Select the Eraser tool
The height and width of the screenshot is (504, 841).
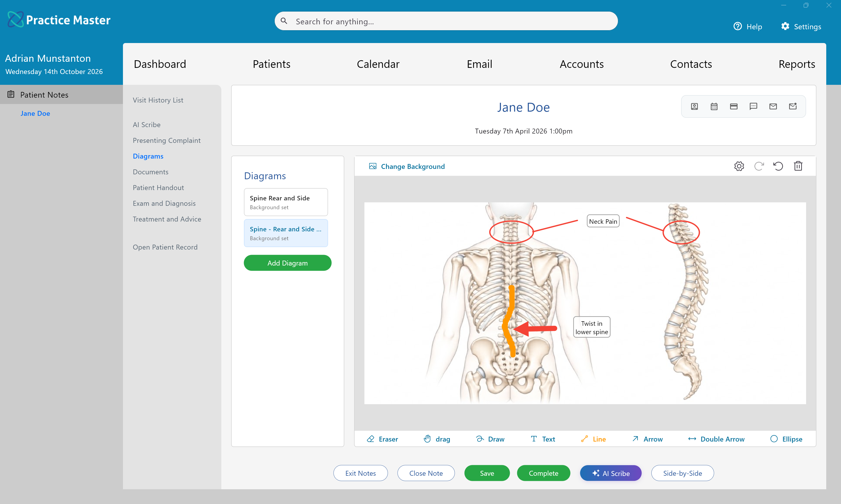(x=382, y=439)
